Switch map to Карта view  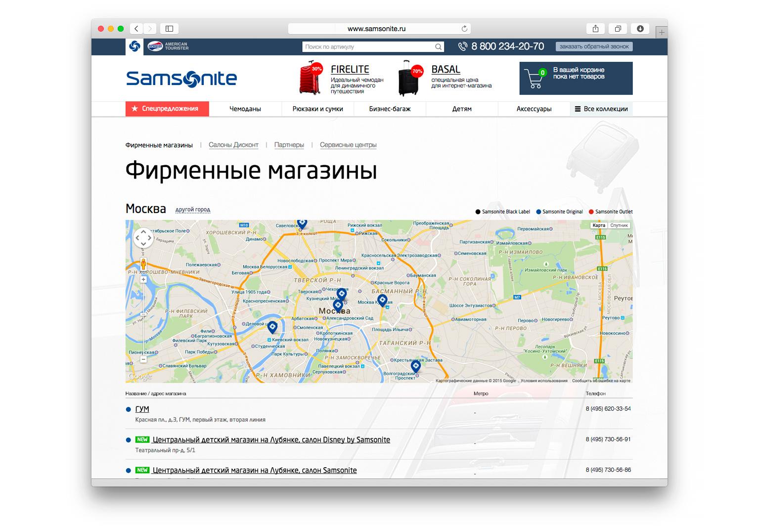(599, 225)
